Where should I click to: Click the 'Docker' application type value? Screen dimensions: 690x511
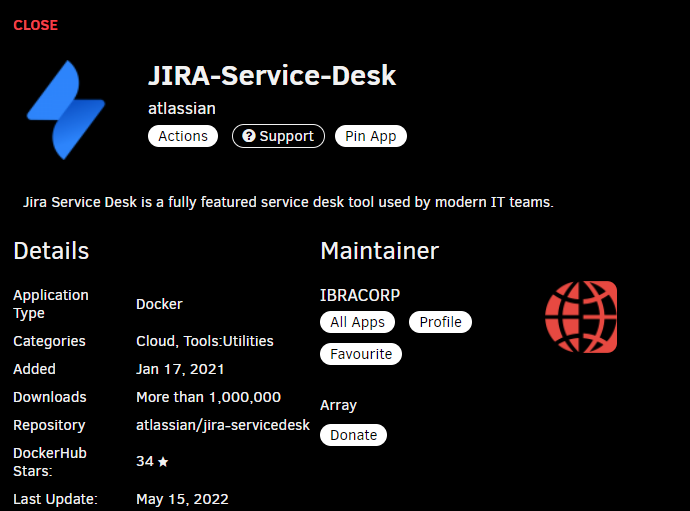(159, 304)
